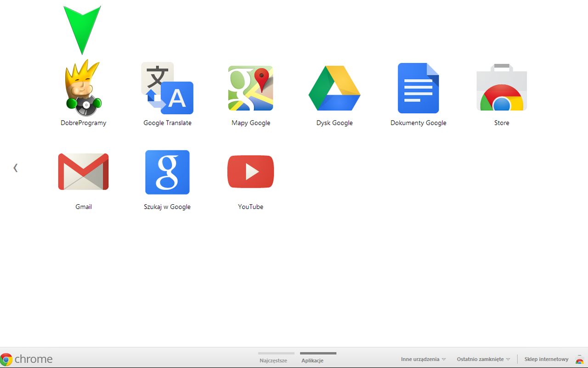588x368 pixels.
Task: Expand the Inne urządzenia dropdown
Action: [423, 359]
